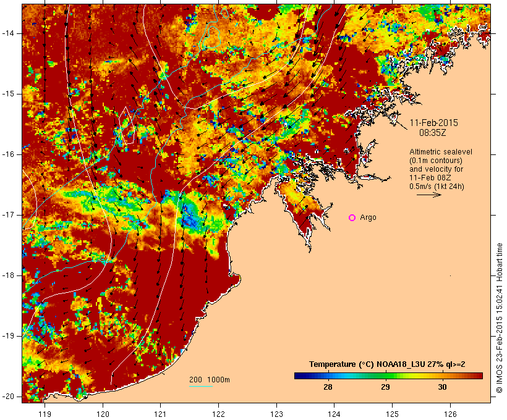The height and width of the screenshot is (420, 507).
Task: Click the IMOS copyright timestamp text
Action: coord(500,318)
